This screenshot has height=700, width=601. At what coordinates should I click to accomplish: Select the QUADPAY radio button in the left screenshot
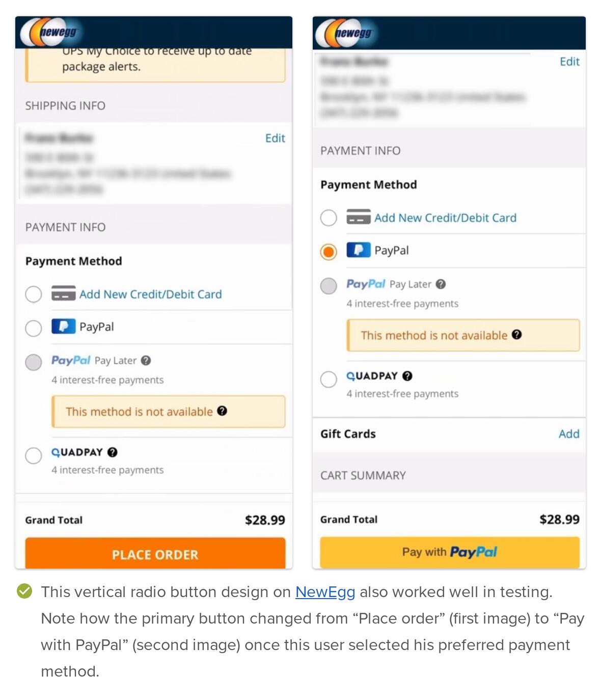(x=34, y=455)
